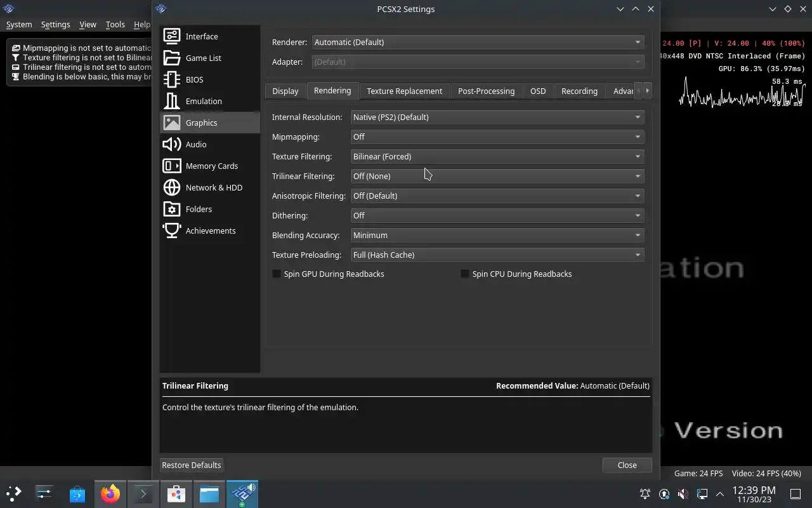Screen dimensions: 812x508
Task: Open notifications bell in system tray
Action: (645, 493)
